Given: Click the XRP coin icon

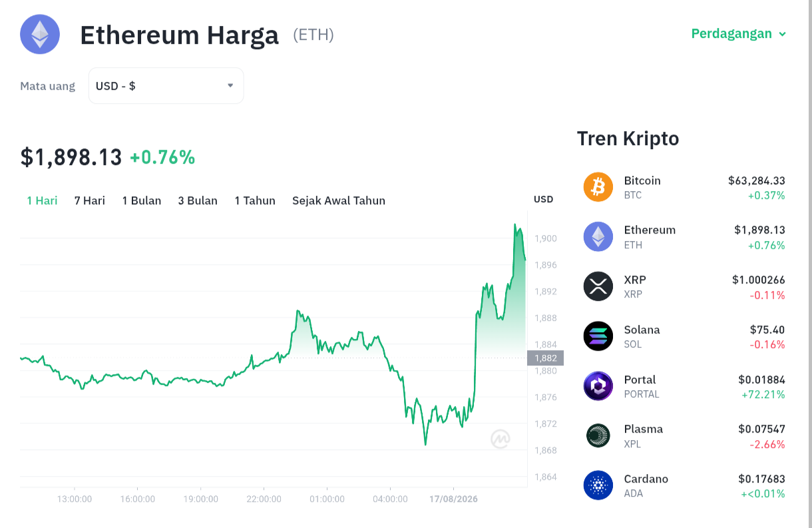Looking at the screenshot, I should click(598, 286).
